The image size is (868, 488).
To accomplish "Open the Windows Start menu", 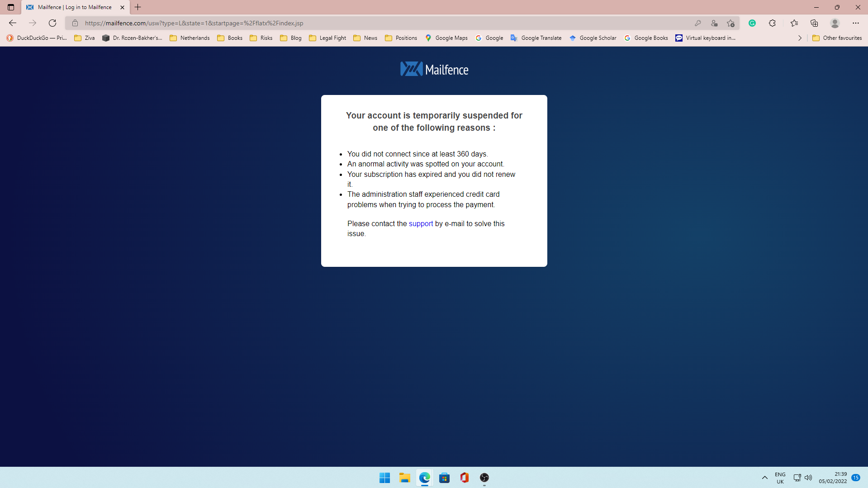I will pos(385,478).
